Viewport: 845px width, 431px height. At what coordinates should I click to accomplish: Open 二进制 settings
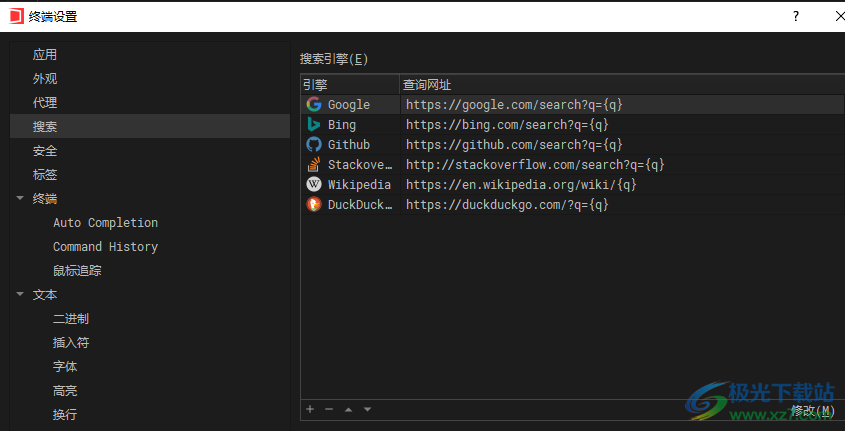(71, 318)
